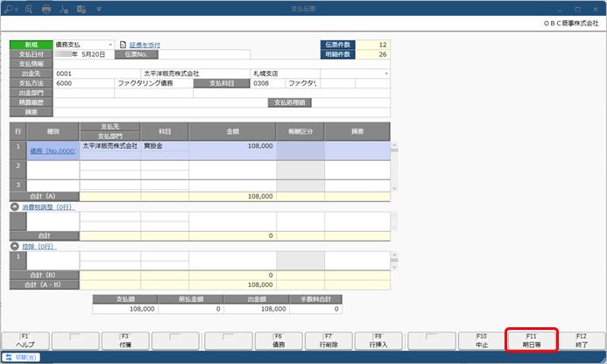The width and height of the screenshot is (607, 364).
Task: Click the 明細件数 value 26
Action: 373,54
